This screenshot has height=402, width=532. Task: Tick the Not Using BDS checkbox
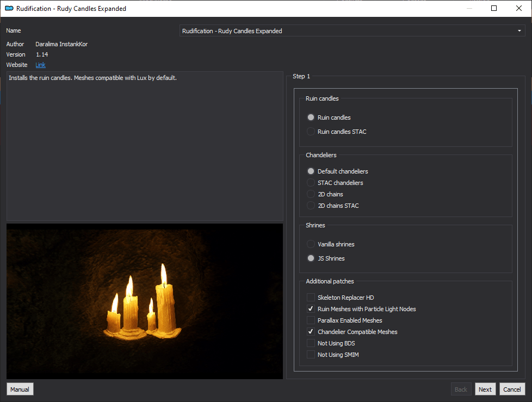coord(311,343)
